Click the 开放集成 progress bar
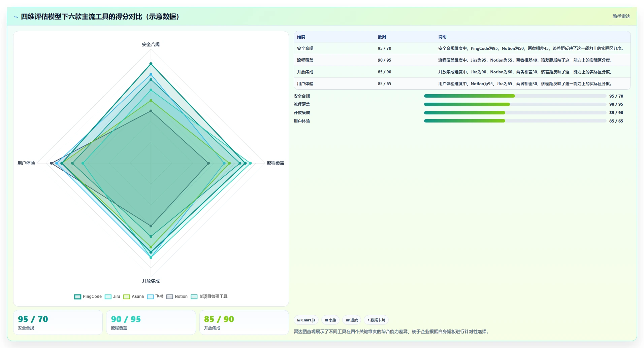 click(515, 113)
